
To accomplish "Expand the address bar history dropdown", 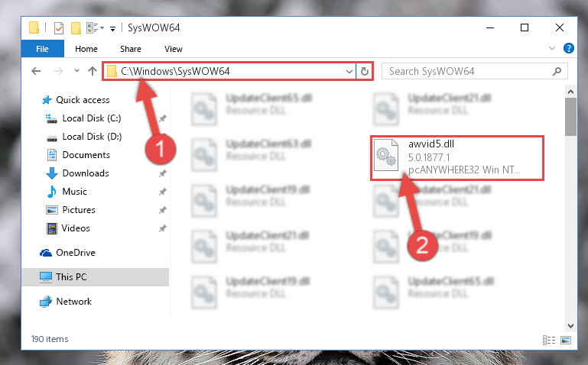I will coord(349,71).
